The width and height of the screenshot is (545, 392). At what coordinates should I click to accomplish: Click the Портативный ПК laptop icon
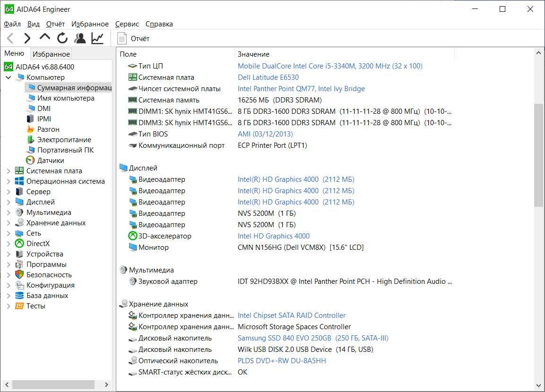[31, 150]
